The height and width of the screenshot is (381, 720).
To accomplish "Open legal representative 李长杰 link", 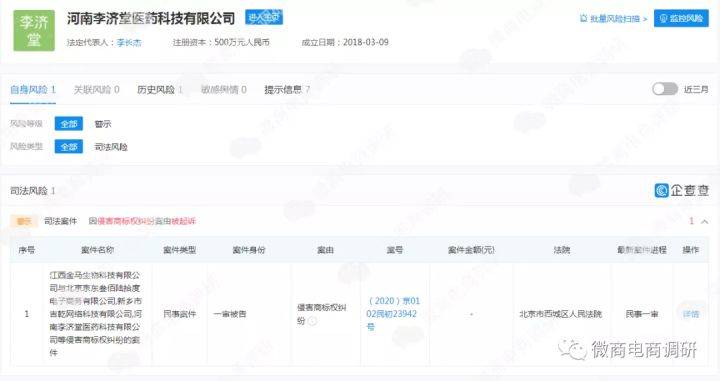I will click(129, 43).
